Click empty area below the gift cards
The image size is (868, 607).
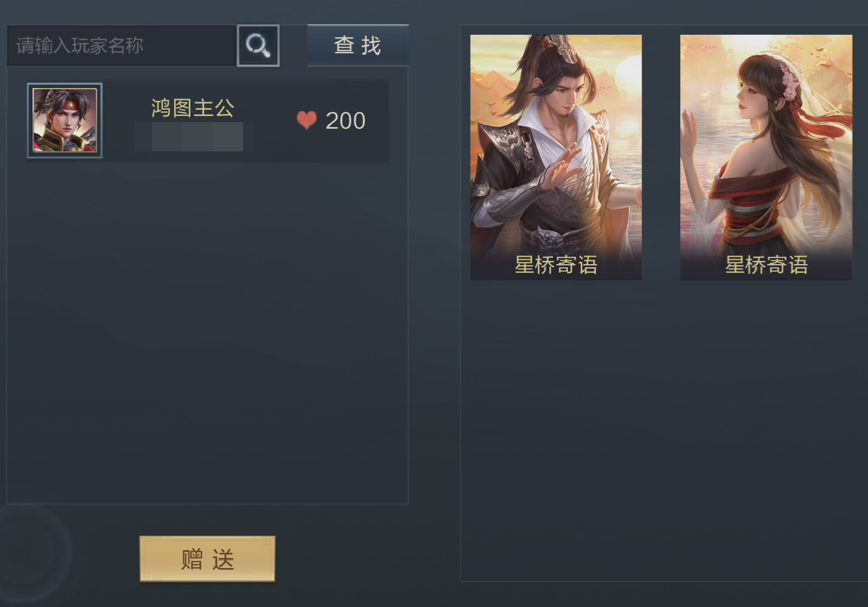[x=663, y=428]
